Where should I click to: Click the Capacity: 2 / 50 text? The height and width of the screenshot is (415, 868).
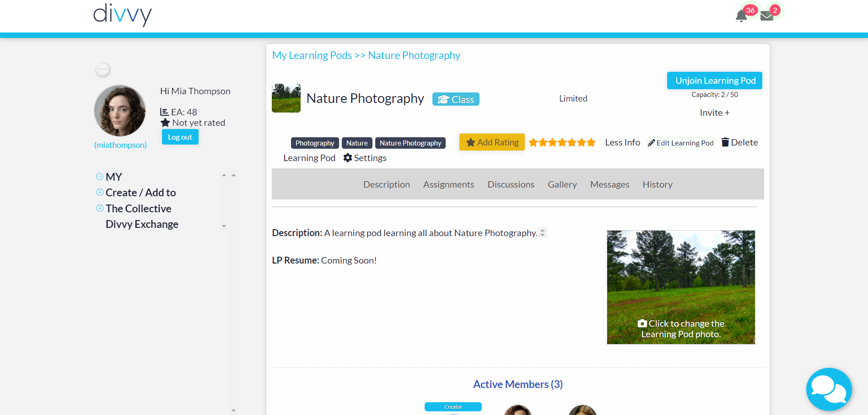click(x=715, y=95)
